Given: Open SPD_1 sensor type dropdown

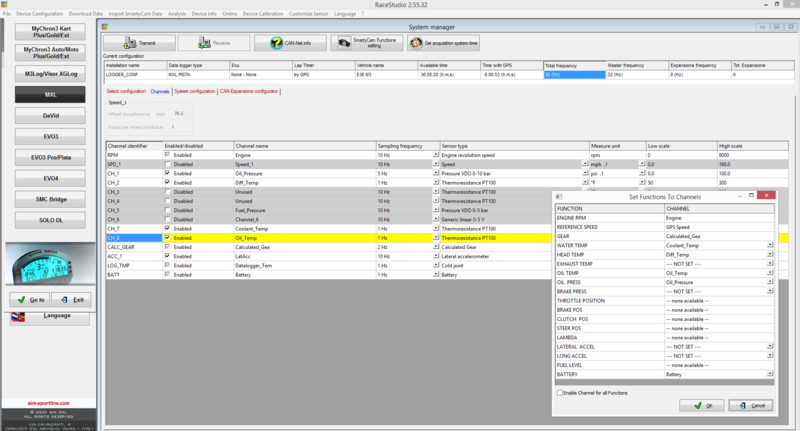Looking at the screenshot, I should tap(585, 164).
